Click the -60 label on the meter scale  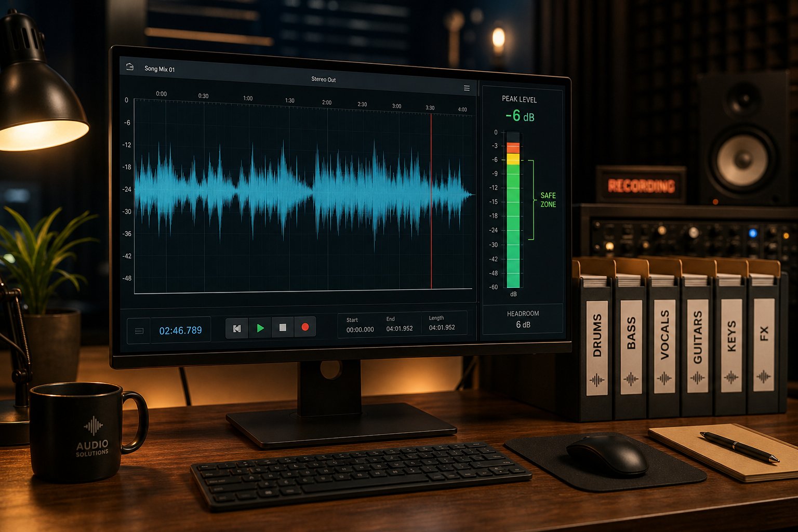click(x=493, y=287)
